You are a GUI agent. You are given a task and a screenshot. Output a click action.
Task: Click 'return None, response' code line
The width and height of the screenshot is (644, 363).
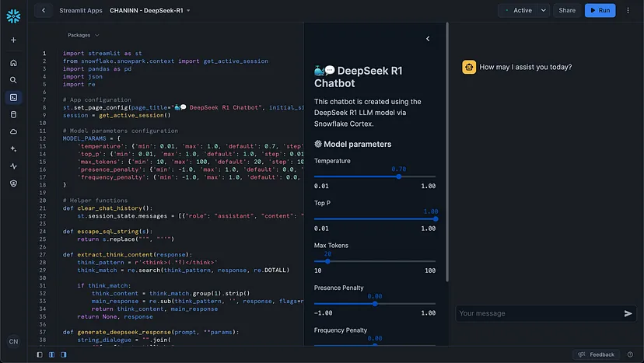point(115,316)
